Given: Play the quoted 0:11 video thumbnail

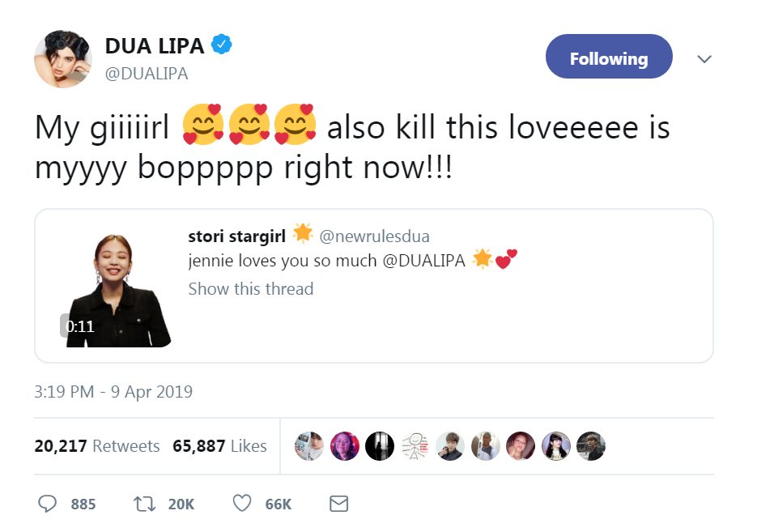Looking at the screenshot, I should click(x=118, y=289).
